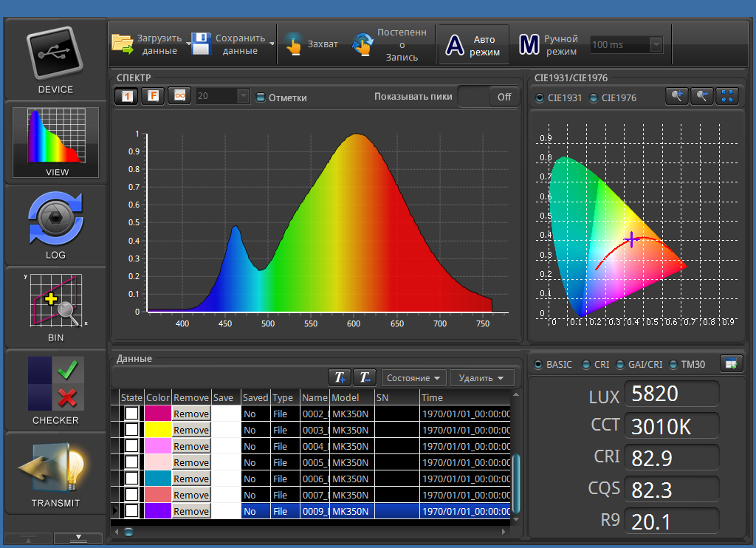Switch to the TM30 results tab
Screen dimensions: 756x548
tap(673, 364)
